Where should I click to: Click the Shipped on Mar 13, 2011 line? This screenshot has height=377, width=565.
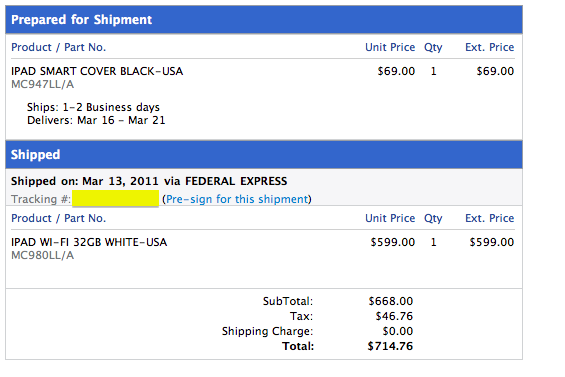tap(149, 181)
